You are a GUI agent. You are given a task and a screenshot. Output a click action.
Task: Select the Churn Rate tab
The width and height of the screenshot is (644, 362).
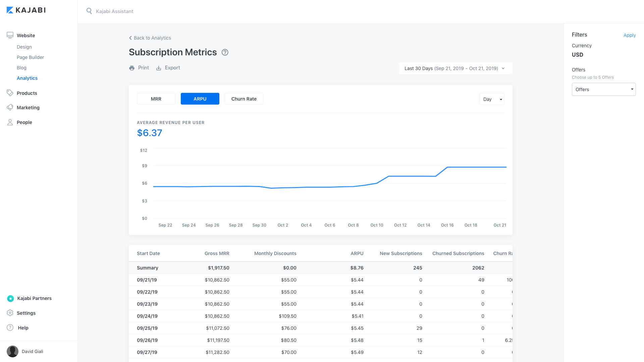coord(244,99)
